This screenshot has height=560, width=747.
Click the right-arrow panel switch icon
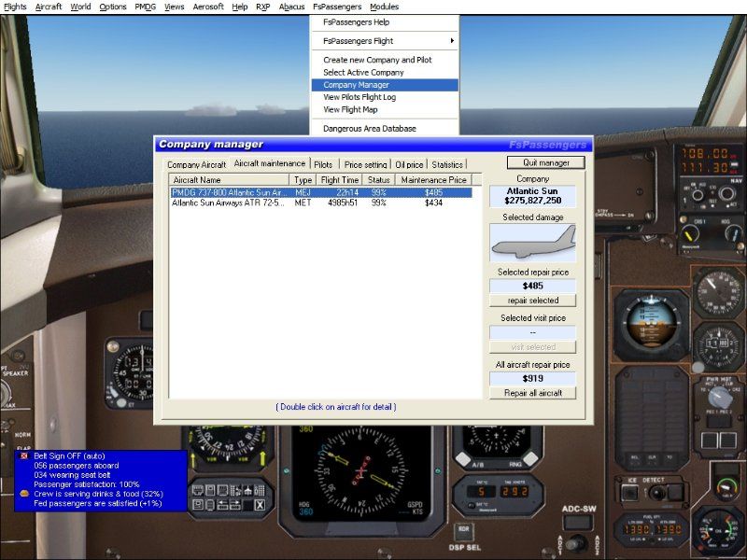[x=235, y=504]
